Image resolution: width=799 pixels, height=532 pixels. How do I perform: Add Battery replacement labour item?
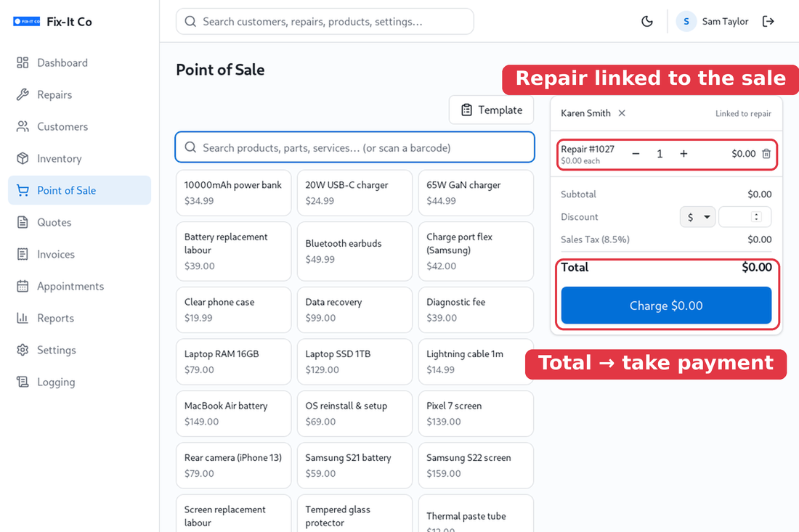click(x=233, y=252)
